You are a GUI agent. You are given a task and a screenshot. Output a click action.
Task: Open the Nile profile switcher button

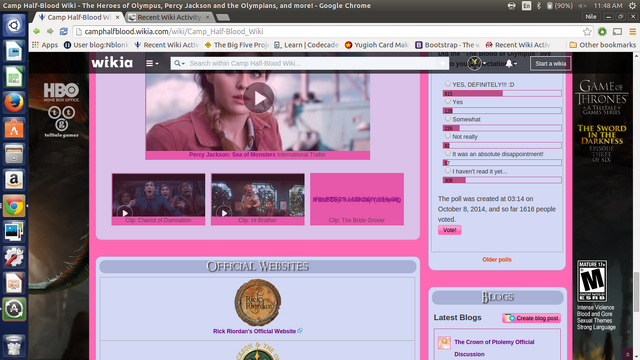click(x=591, y=17)
